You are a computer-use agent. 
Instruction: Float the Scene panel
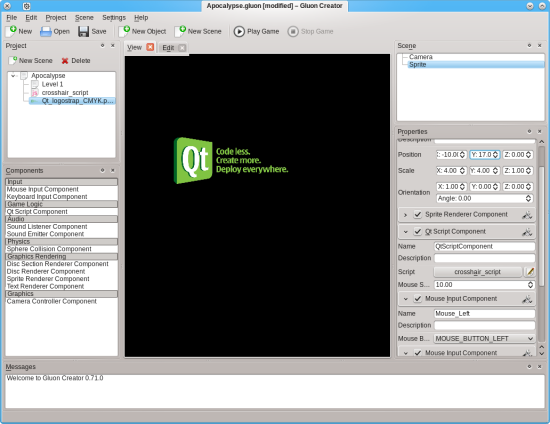click(x=529, y=45)
